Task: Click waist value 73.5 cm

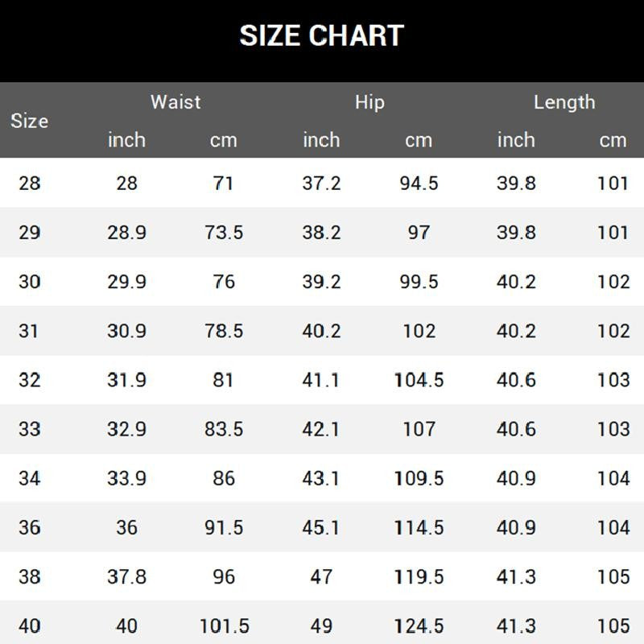Action: click(x=224, y=233)
